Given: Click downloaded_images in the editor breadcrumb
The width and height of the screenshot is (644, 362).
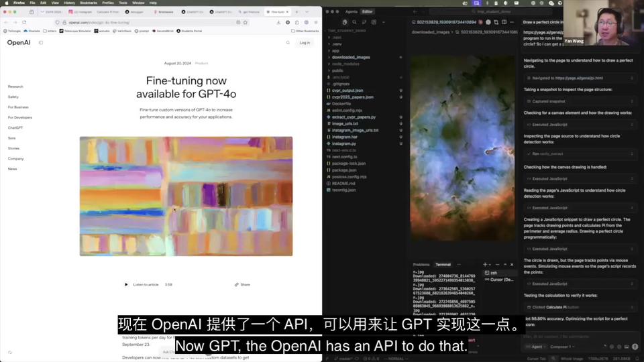Looking at the screenshot, I should point(431,32).
